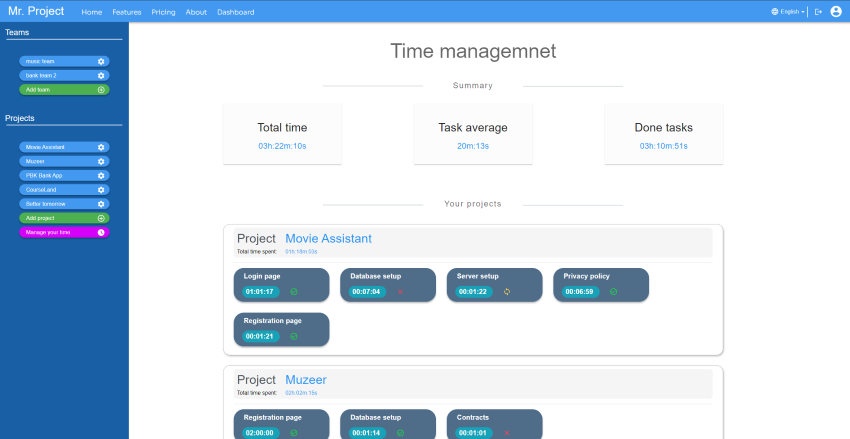Click the Add team button

[64, 89]
